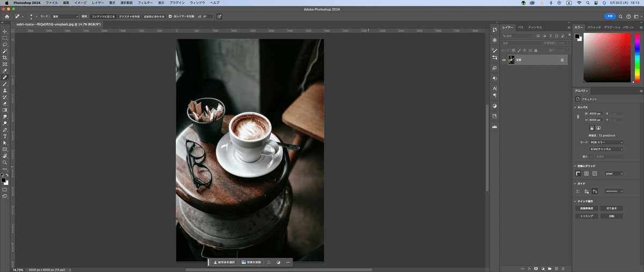
Task: Open the guide line style dropdown
Action: coord(613,191)
